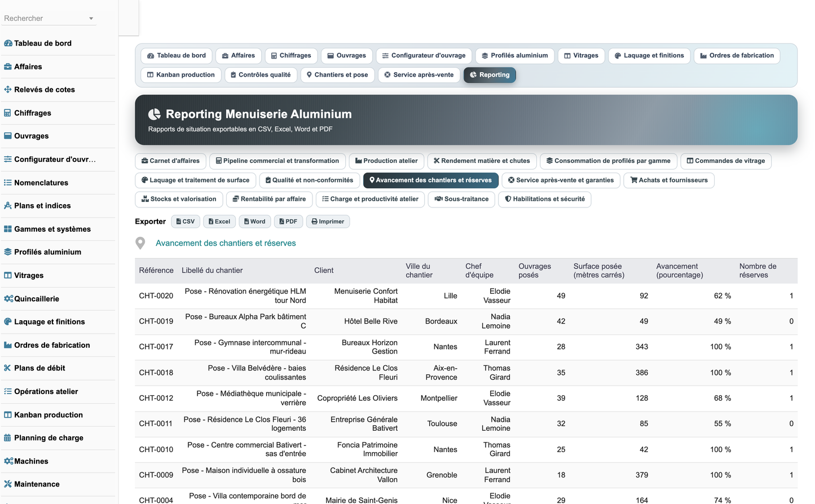Select Achats et fournisseurs report
Screen dimensions: 815x504
click(x=669, y=180)
